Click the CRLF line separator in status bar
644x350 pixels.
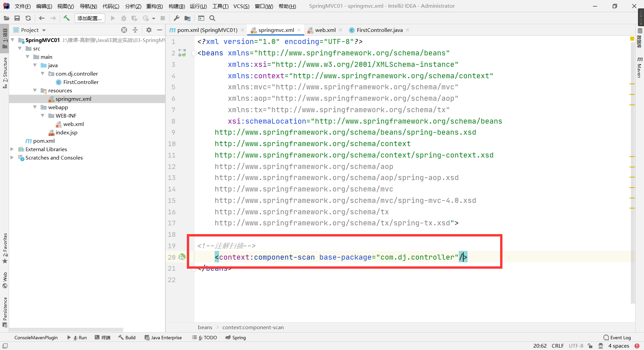point(557,346)
